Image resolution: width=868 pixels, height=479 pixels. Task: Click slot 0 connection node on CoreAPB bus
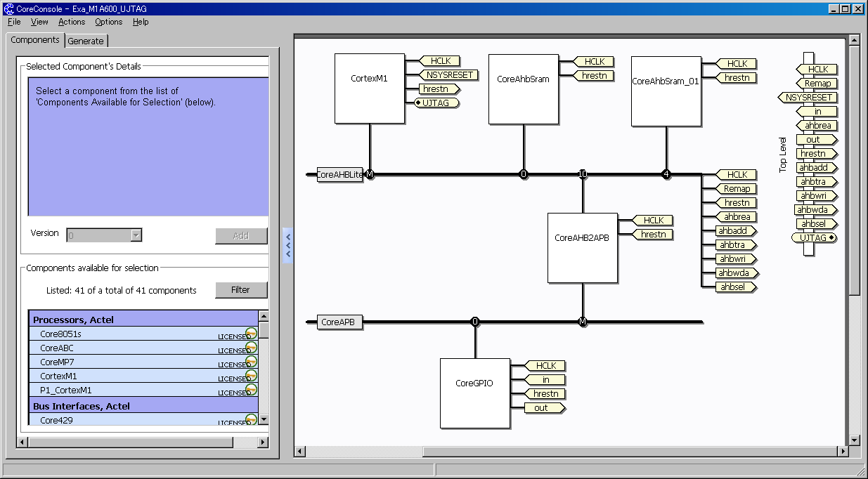(475, 322)
